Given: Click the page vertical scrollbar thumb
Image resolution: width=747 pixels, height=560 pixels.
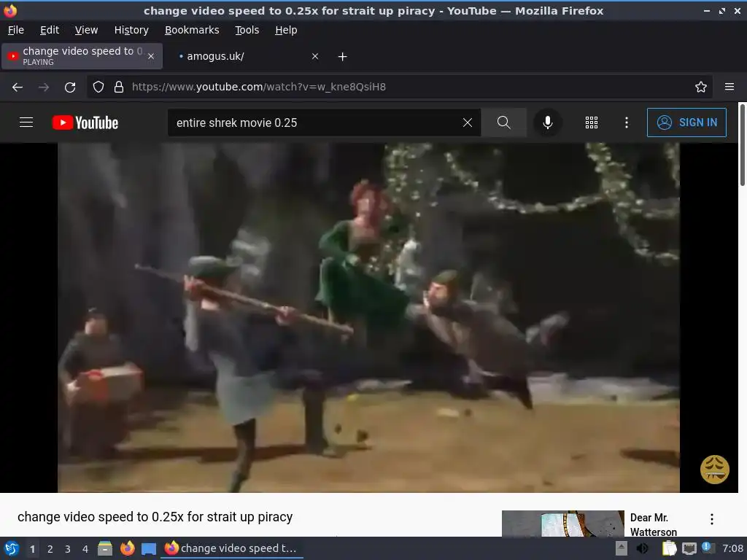Looking at the screenshot, I should pos(742,145).
